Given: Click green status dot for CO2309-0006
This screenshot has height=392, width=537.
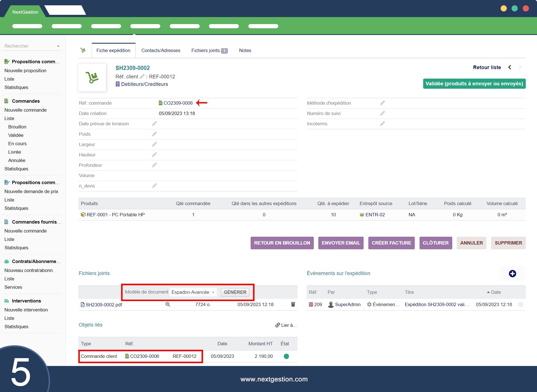Looking at the screenshot, I should point(286,356).
